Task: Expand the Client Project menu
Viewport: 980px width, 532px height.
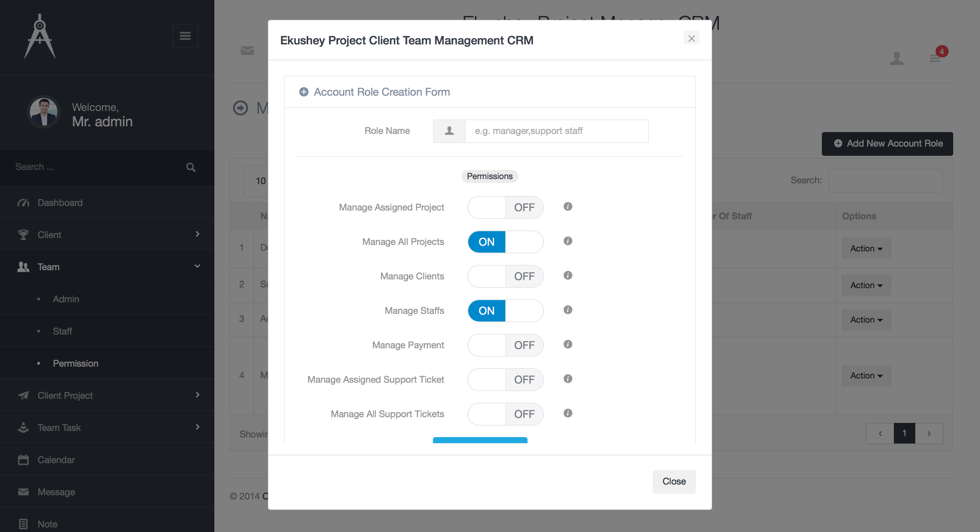Action: [65, 395]
